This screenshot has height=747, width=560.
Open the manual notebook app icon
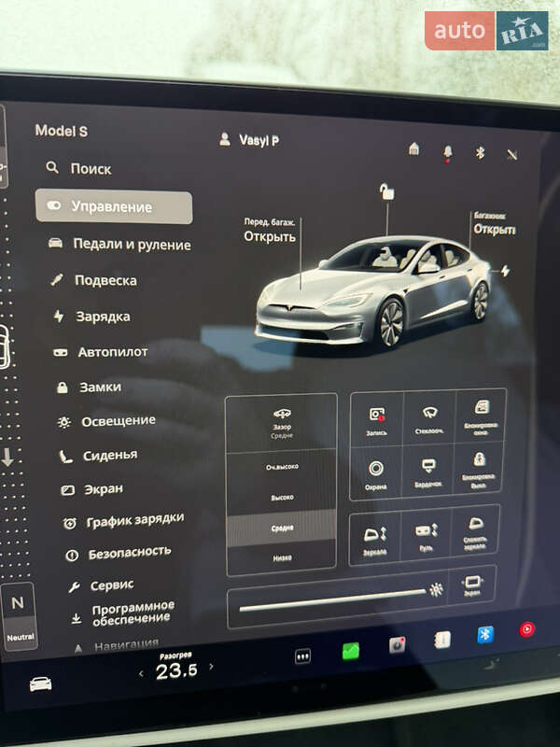[x=442, y=640]
